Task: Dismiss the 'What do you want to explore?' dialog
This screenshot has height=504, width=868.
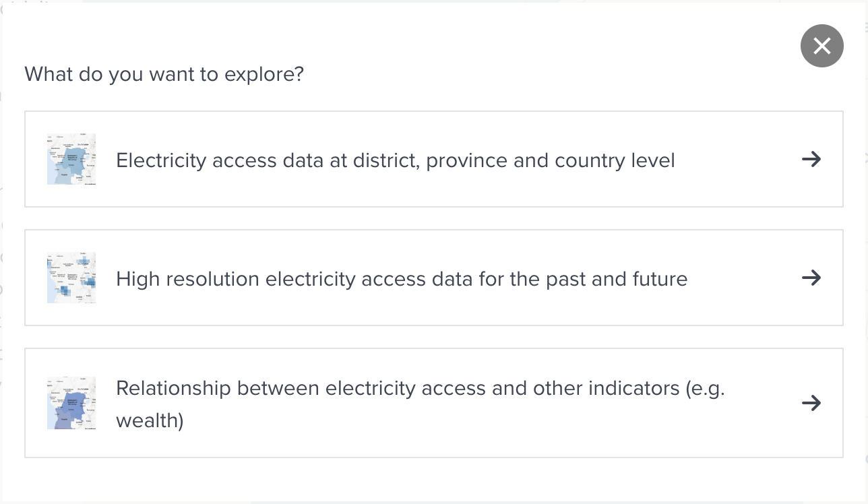Action: (x=821, y=46)
